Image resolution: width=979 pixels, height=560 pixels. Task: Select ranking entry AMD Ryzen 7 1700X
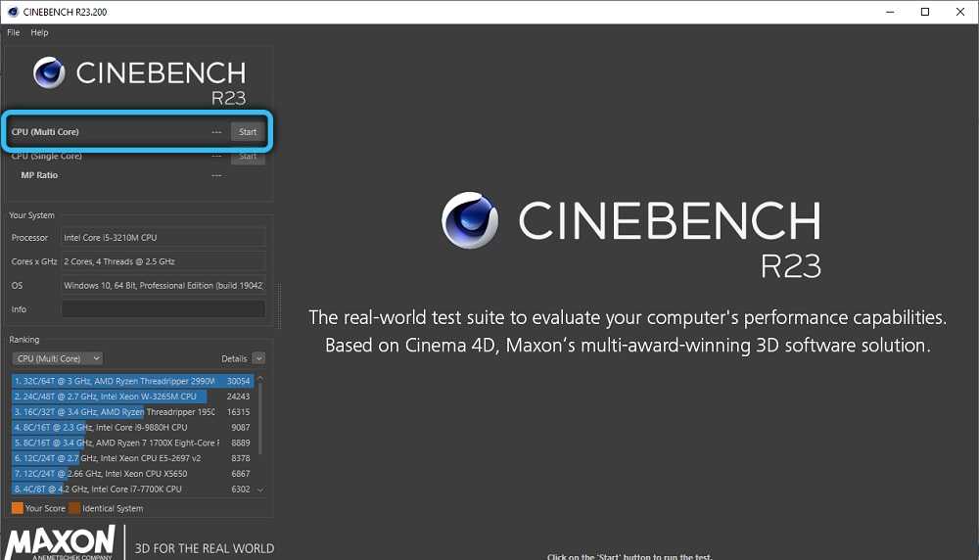132,443
